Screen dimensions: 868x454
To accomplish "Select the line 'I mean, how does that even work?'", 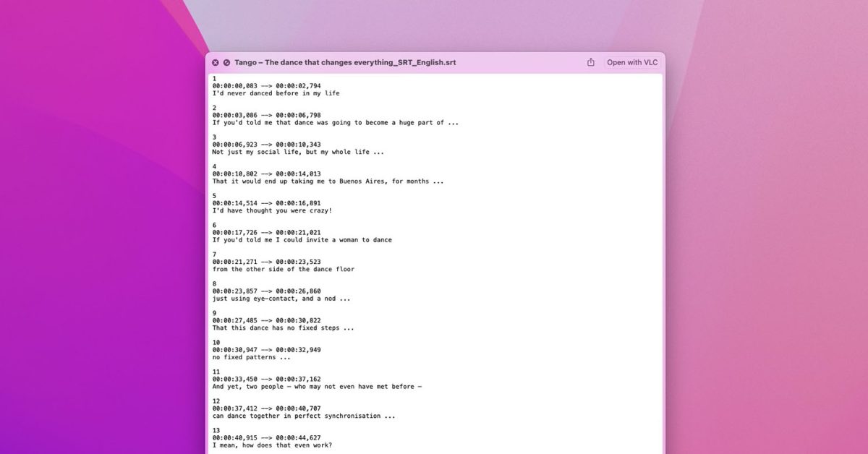I will pos(273,446).
